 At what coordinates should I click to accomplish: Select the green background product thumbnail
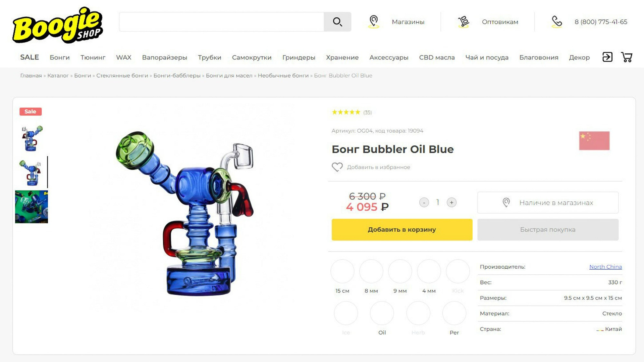(x=32, y=207)
